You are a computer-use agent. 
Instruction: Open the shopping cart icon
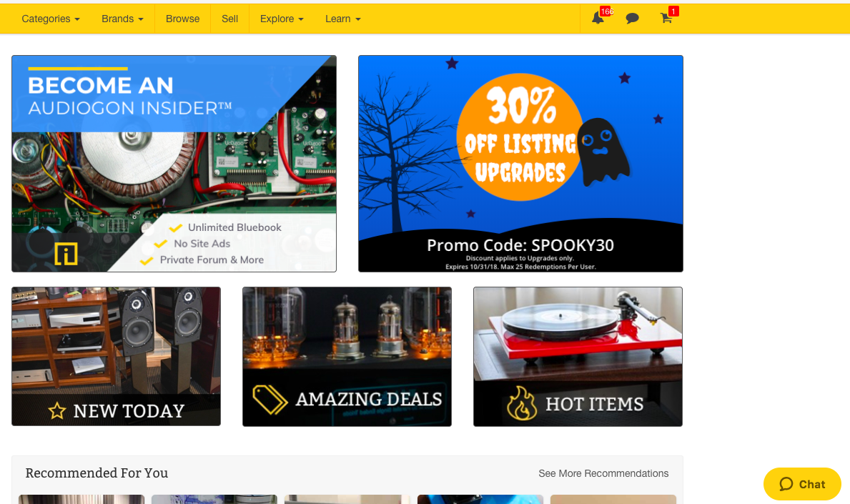[x=666, y=19]
